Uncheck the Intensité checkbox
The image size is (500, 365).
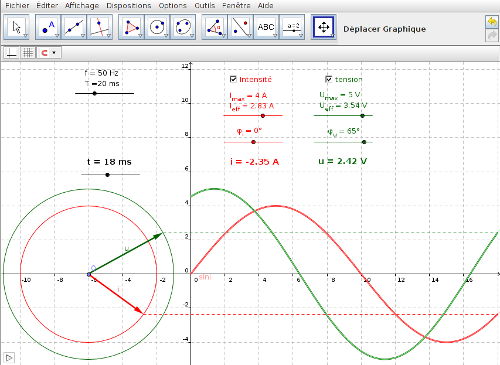point(233,79)
